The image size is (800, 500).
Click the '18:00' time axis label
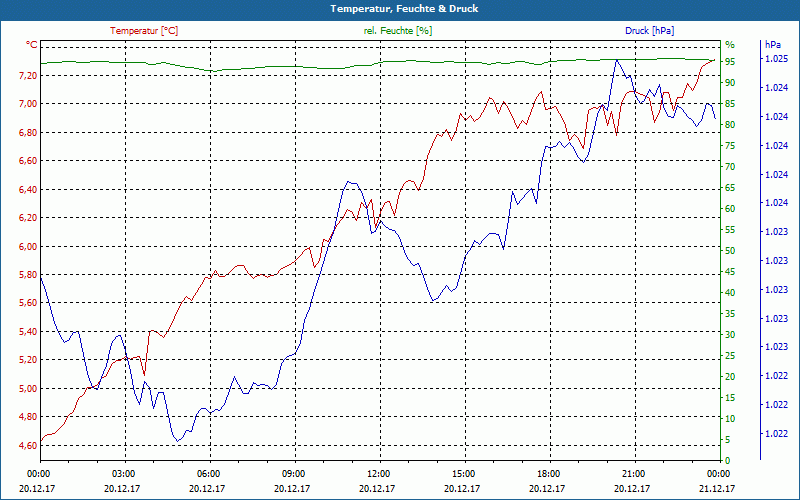(547, 473)
